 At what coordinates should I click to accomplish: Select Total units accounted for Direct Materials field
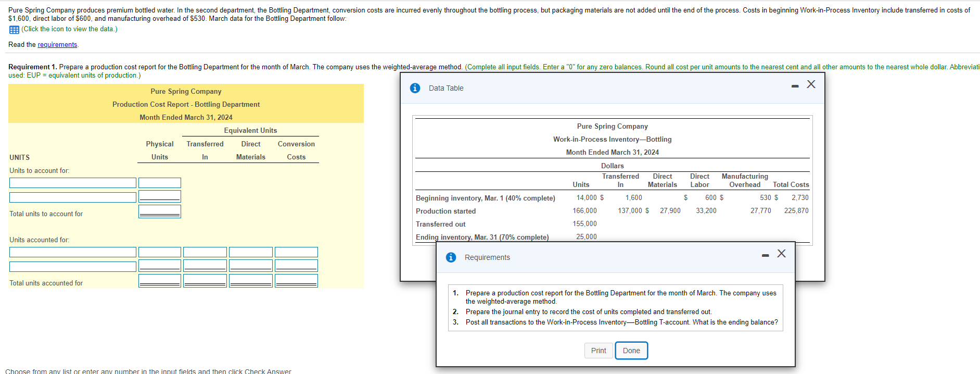pyautogui.click(x=251, y=281)
